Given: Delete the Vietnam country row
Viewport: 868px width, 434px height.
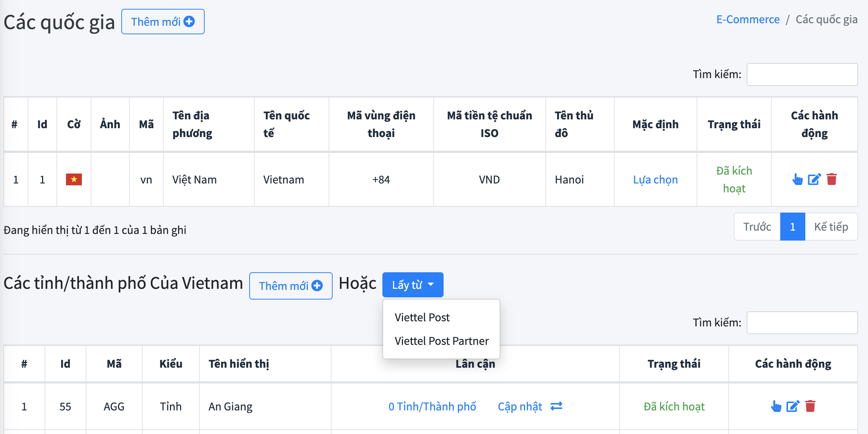Looking at the screenshot, I should (x=831, y=179).
